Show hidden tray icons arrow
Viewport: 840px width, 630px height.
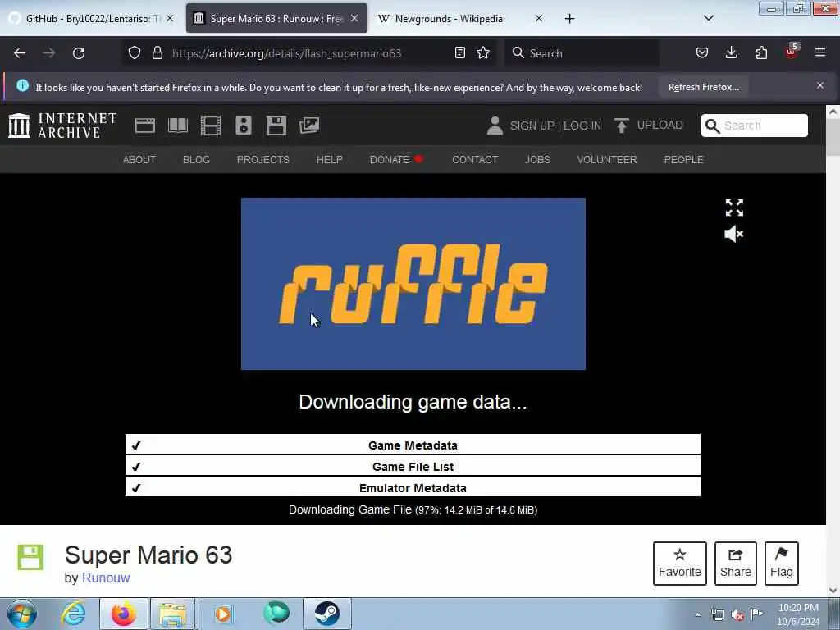697,614
